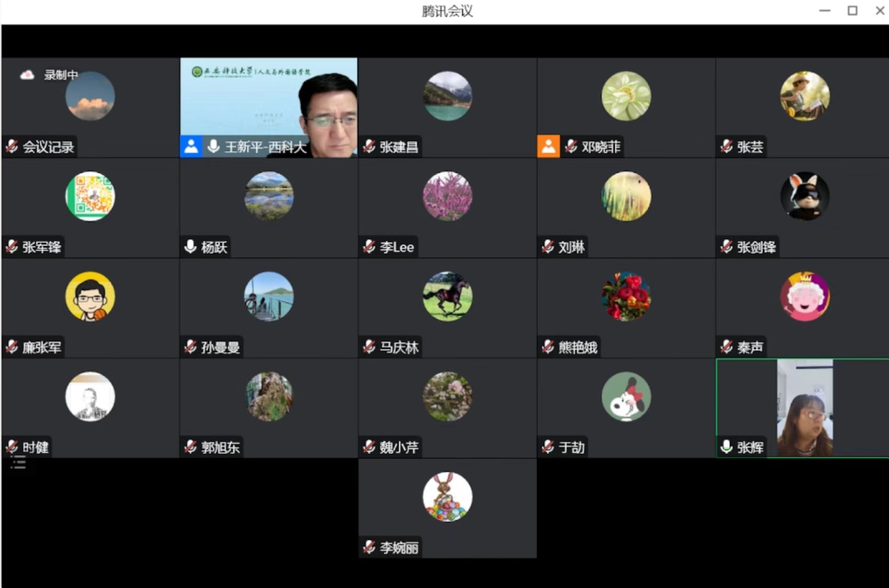Click the red roses avatar of 熊艳娥

[626, 296]
